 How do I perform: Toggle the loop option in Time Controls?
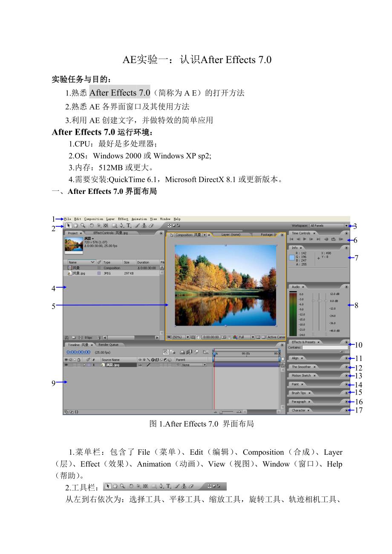(334, 239)
